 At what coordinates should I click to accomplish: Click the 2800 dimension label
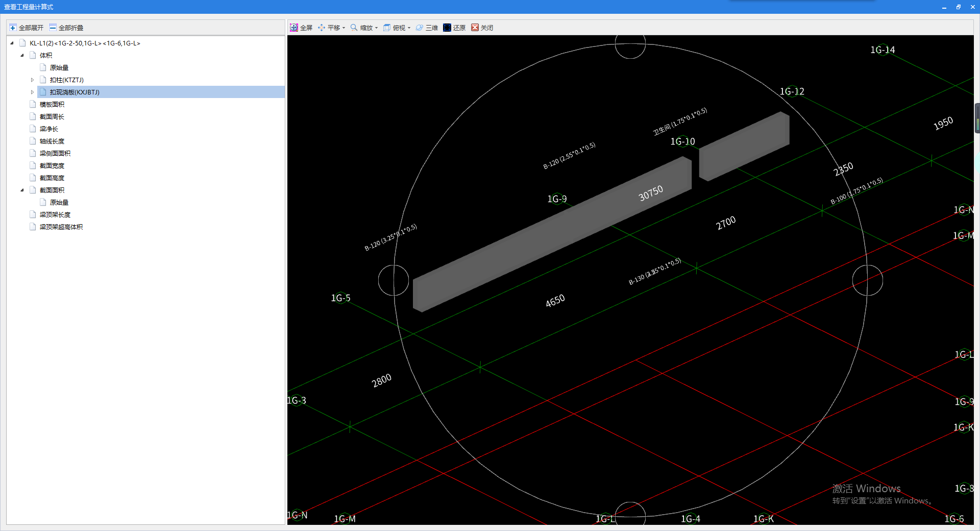[382, 380]
